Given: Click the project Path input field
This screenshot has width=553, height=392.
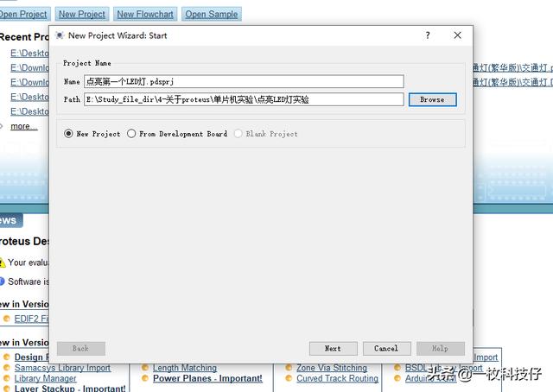Looking at the screenshot, I should click(x=244, y=99).
